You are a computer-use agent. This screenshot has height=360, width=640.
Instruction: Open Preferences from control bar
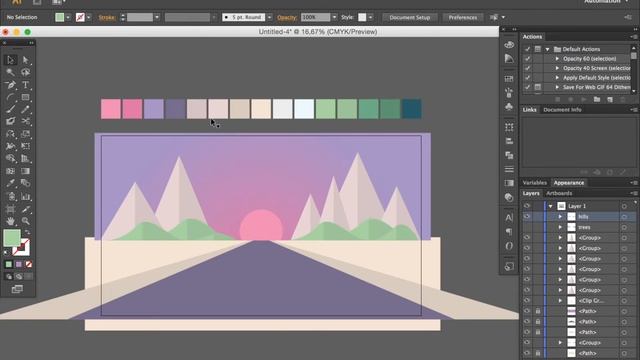462,18
